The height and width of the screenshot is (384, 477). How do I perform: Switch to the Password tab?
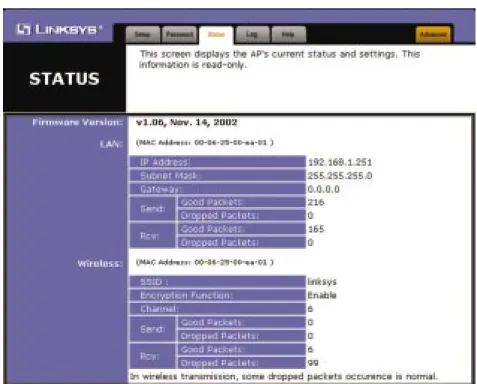pyautogui.click(x=179, y=35)
